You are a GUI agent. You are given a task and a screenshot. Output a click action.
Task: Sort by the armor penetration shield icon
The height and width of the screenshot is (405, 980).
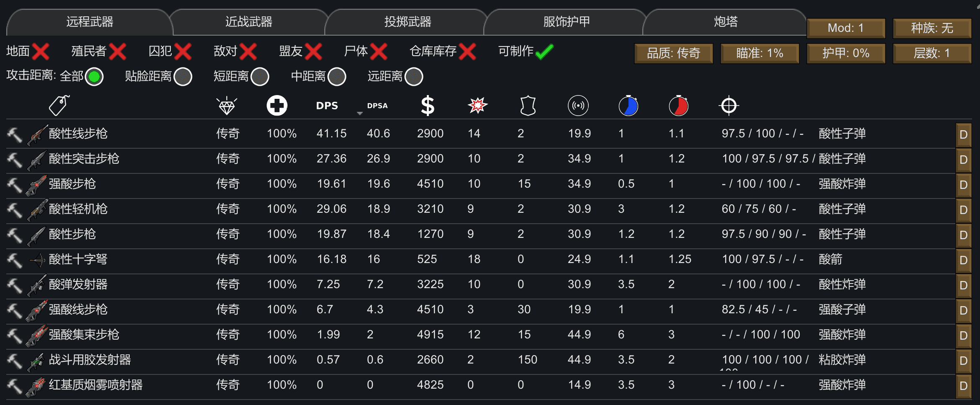pyautogui.click(x=528, y=106)
